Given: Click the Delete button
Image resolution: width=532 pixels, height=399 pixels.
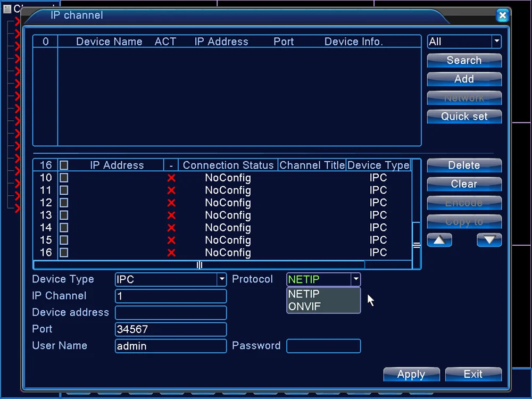Looking at the screenshot, I should pyautogui.click(x=464, y=165).
